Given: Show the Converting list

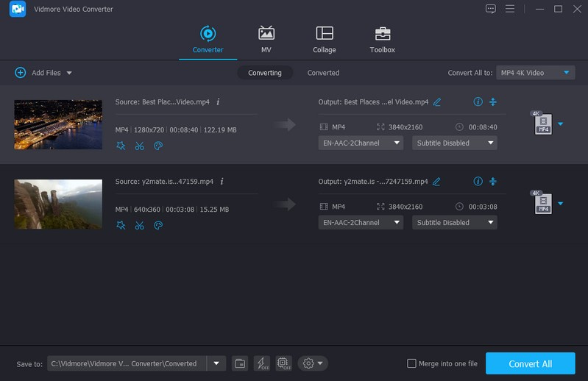Looking at the screenshot, I should 265,73.
